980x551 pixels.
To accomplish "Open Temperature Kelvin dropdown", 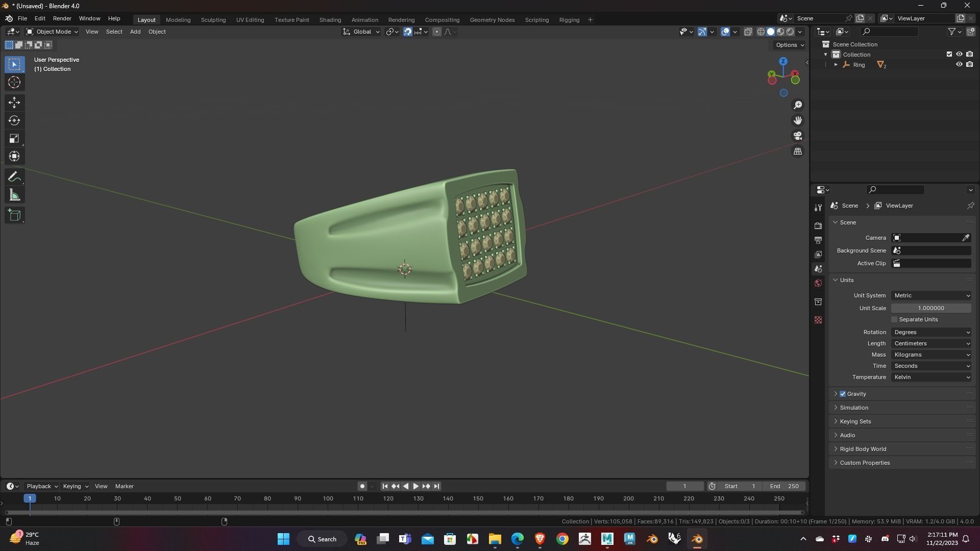I will pyautogui.click(x=931, y=377).
